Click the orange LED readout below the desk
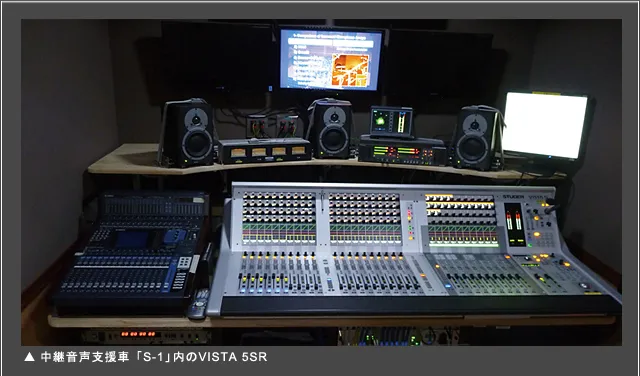The width and height of the screenshot is (640, 376). (138, 334)
